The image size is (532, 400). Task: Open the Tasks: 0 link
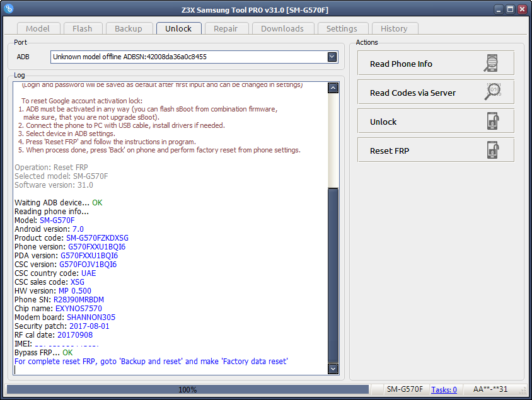(x=444, y=390)
